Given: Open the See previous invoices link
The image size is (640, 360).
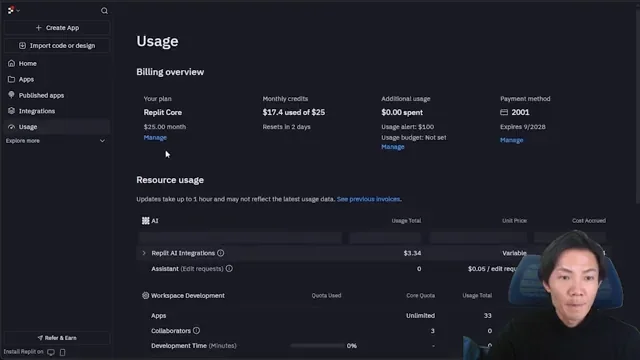Looking at the screenshot, I should 368,199.
